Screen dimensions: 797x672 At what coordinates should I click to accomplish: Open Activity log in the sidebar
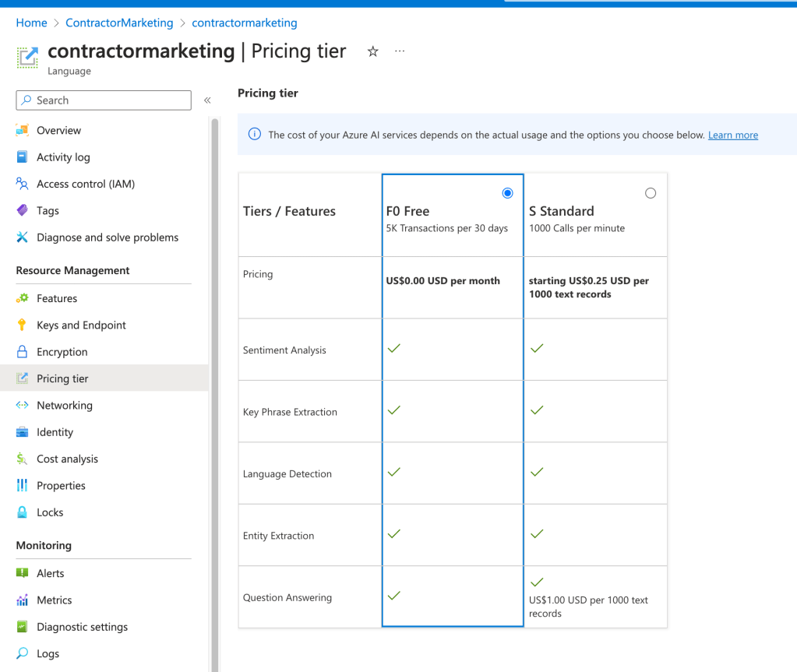[x=63, y=157]
